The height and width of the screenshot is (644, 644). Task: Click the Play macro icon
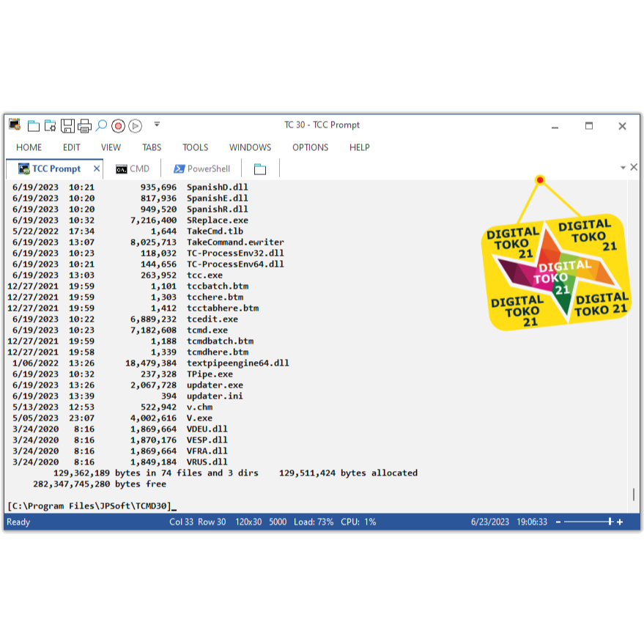point(135,126)
